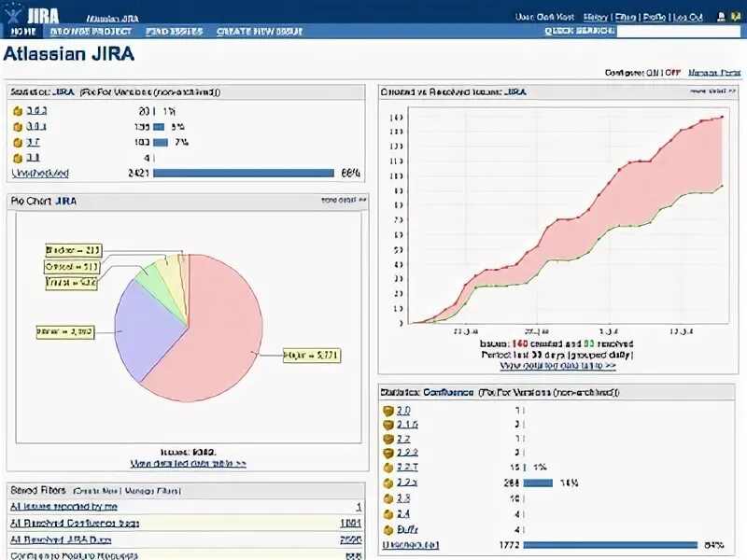This screenshot has width=747, height=560.
Task: Open the All Resolved JIRA Bugs filter
Action: (61, 540)
